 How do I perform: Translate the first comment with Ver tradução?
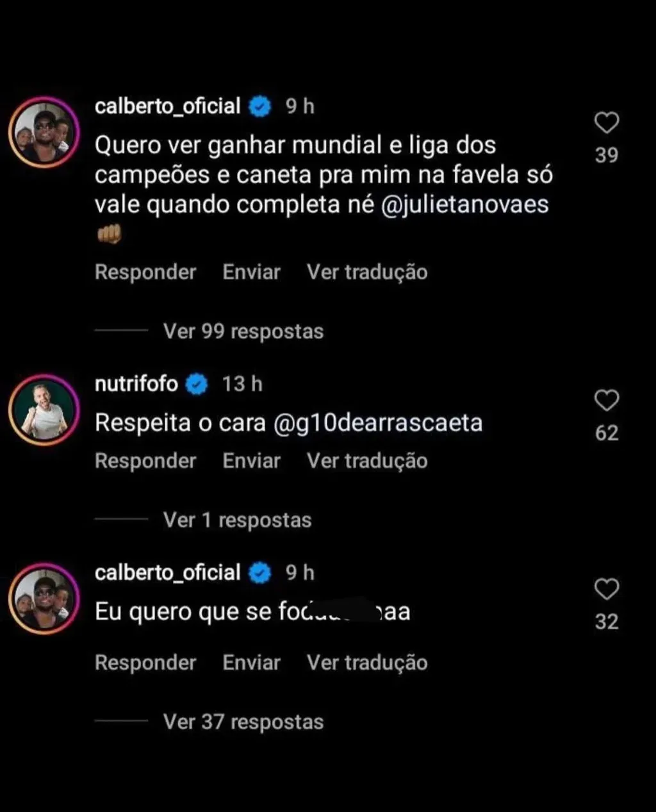367,272
